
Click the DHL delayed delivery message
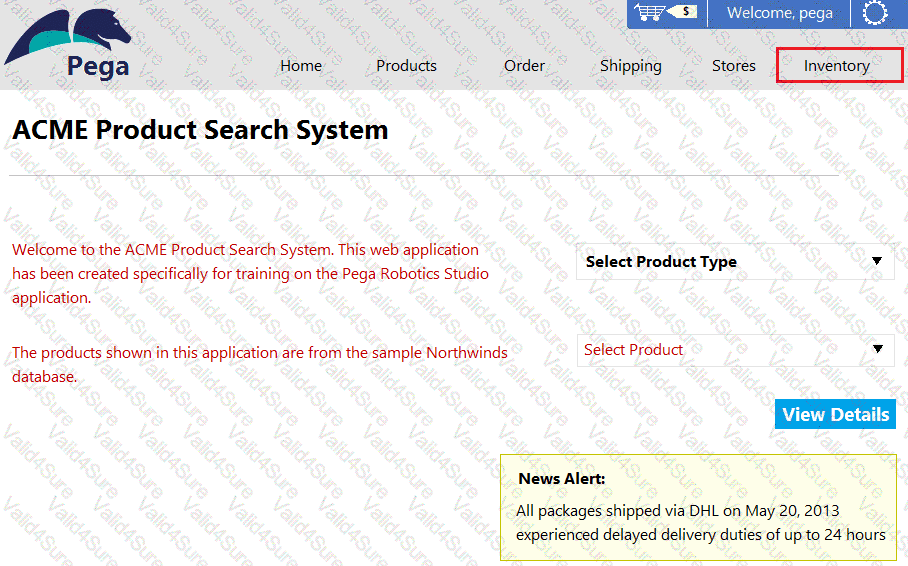pos(700,523)
